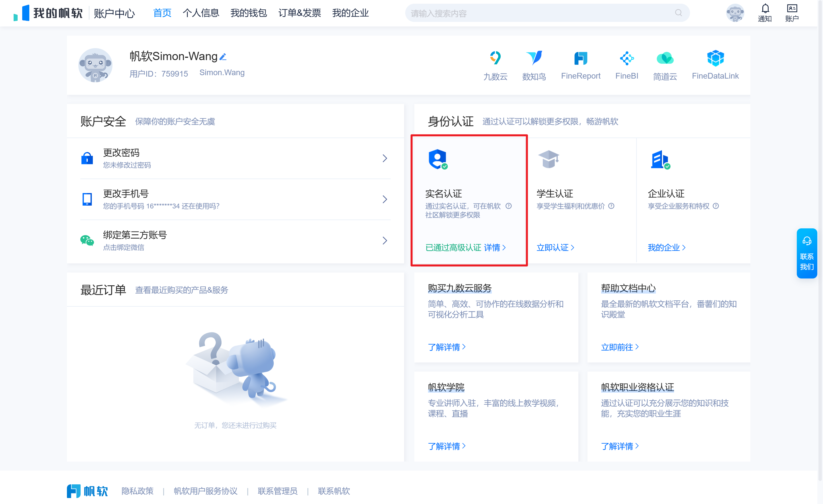Open the 隐私政策 footer link
Image resolution: width=823 pixels, height=504 pixels.
tap(137, 491)
